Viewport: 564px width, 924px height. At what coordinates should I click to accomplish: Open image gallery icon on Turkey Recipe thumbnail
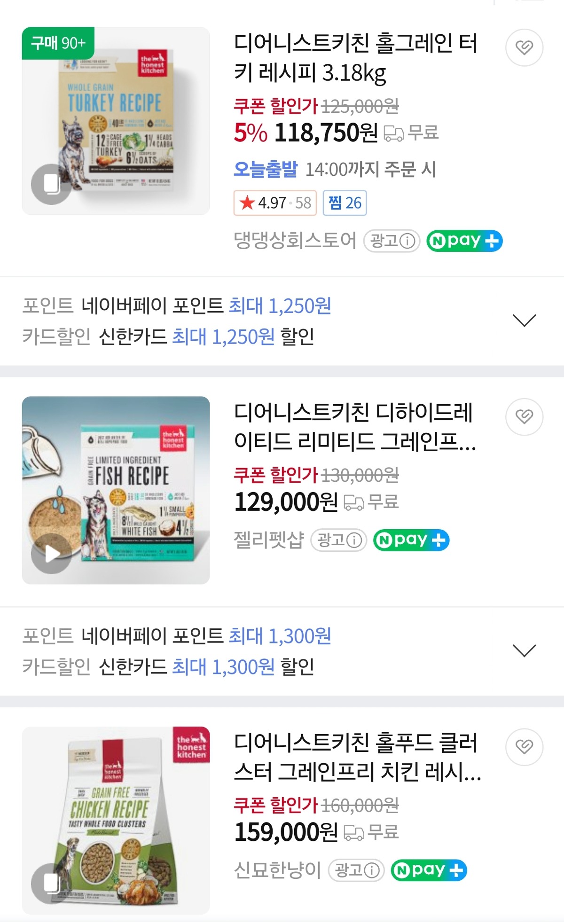(51, 184)
